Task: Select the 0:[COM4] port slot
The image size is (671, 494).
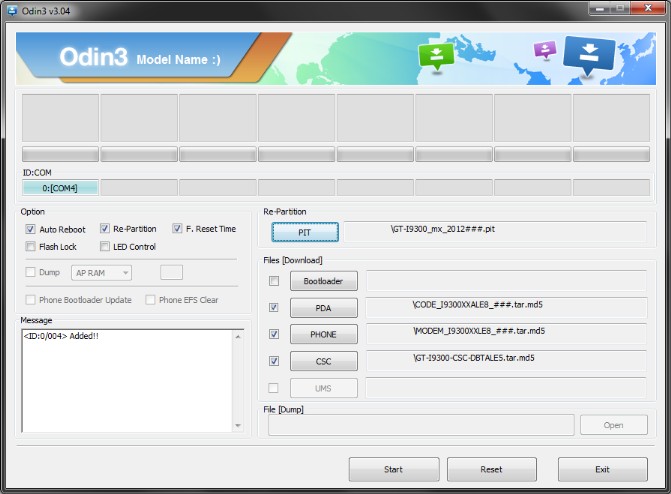Action: [x=60, y=188]
